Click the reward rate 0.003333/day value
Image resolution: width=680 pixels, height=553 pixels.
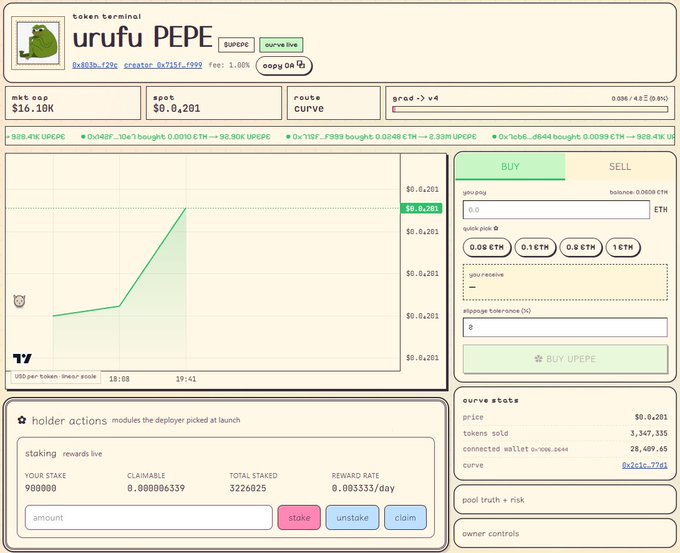coord(363,488)
